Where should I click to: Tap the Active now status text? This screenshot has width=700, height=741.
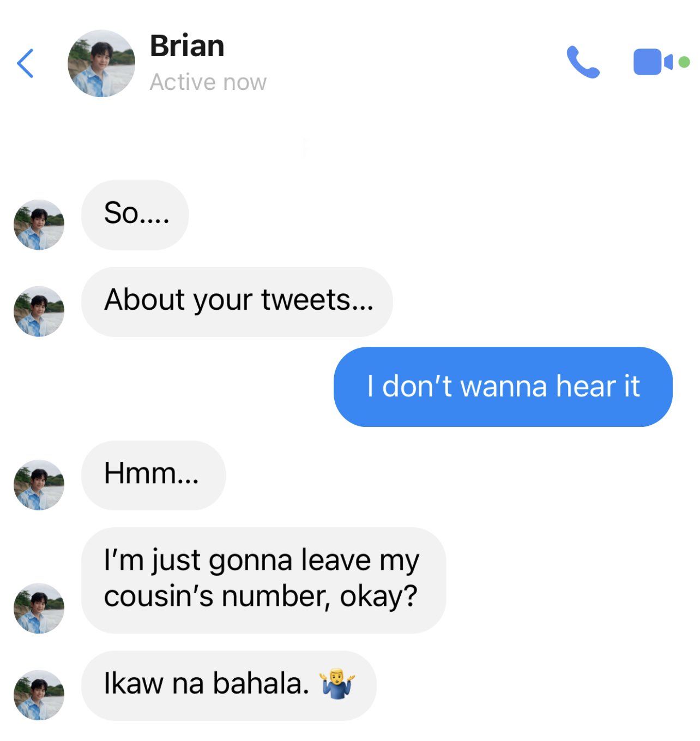[208, 82]
